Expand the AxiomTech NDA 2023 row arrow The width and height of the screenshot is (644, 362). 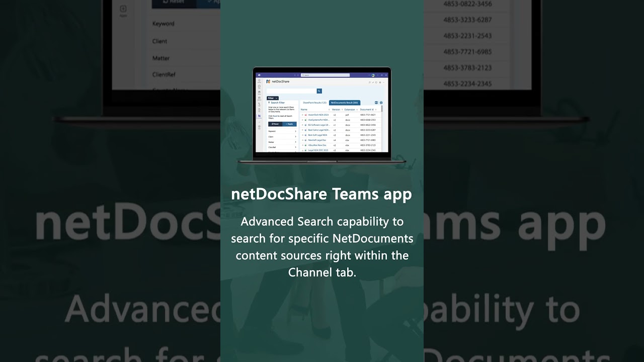coord(302,115)
